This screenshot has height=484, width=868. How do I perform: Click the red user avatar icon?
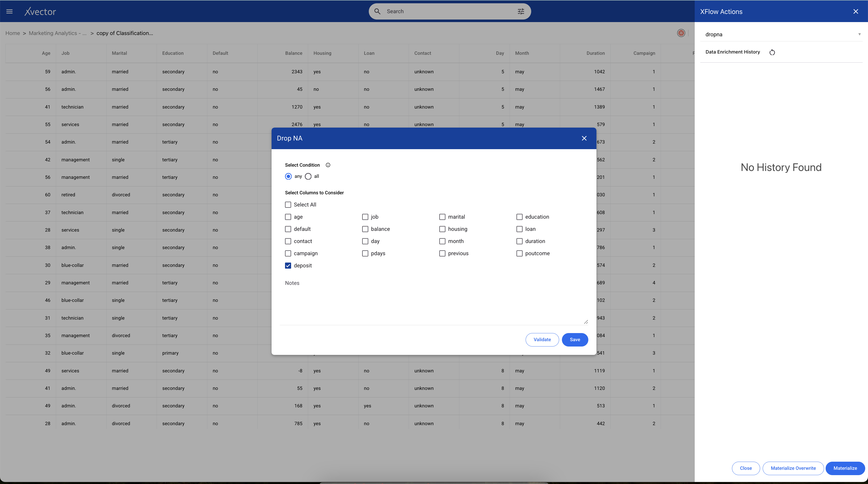click(681, 33)
